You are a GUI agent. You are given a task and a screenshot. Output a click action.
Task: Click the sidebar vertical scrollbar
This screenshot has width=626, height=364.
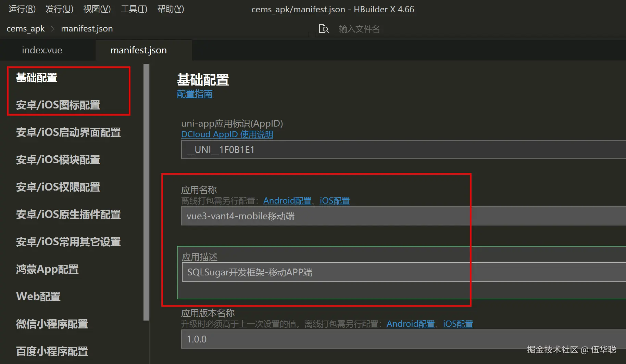tap(146, 192)
